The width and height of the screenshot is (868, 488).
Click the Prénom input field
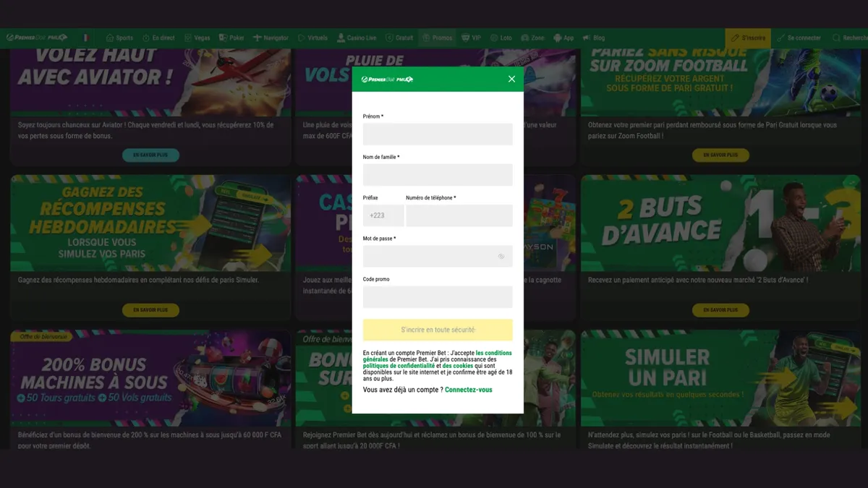click(x=438, y=134)
